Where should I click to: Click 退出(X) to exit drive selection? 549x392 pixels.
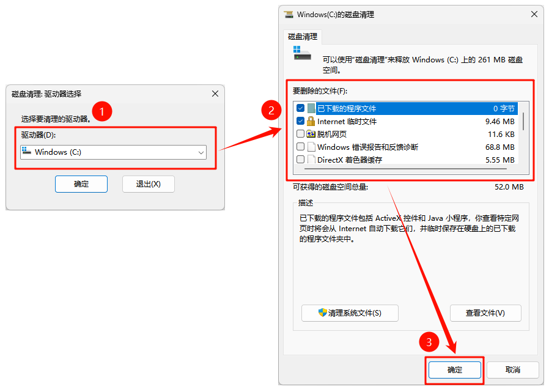tap(149, 184)
